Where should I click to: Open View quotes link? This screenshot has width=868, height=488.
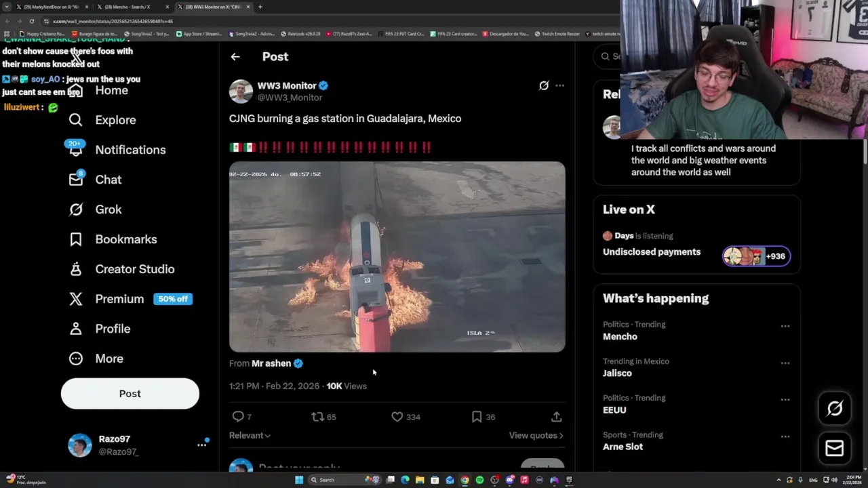point(536,435)
